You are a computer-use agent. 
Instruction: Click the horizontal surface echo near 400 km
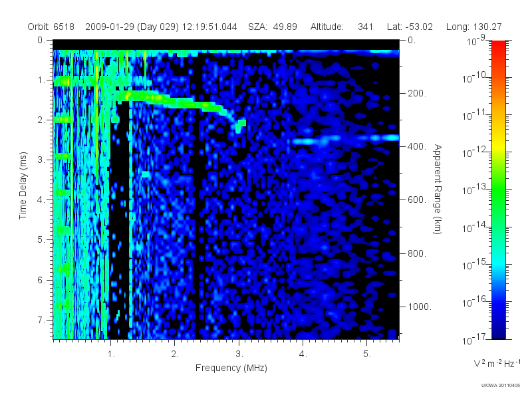point(345,139)
